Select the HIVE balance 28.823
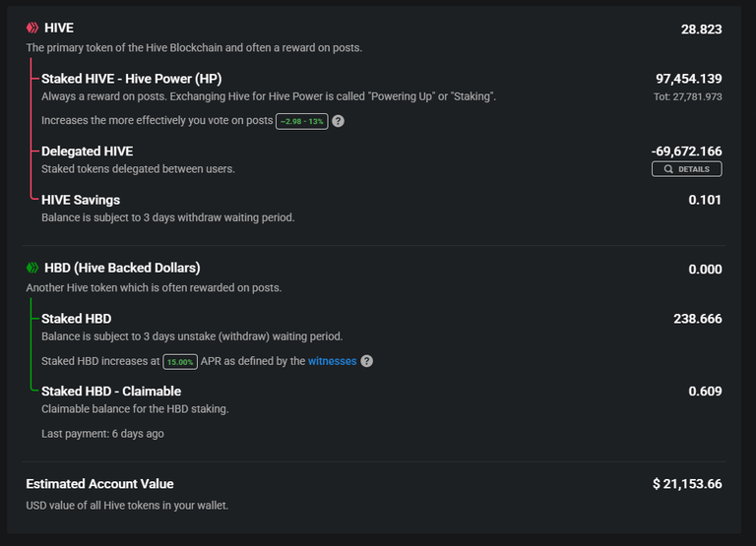This screenshot has width=756, height=546. (702, 30)
